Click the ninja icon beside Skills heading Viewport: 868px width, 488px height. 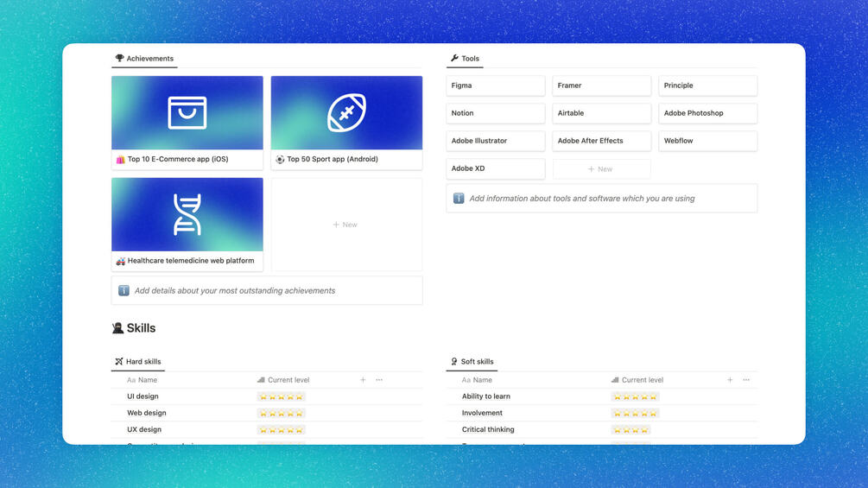(x=118, y=328)
